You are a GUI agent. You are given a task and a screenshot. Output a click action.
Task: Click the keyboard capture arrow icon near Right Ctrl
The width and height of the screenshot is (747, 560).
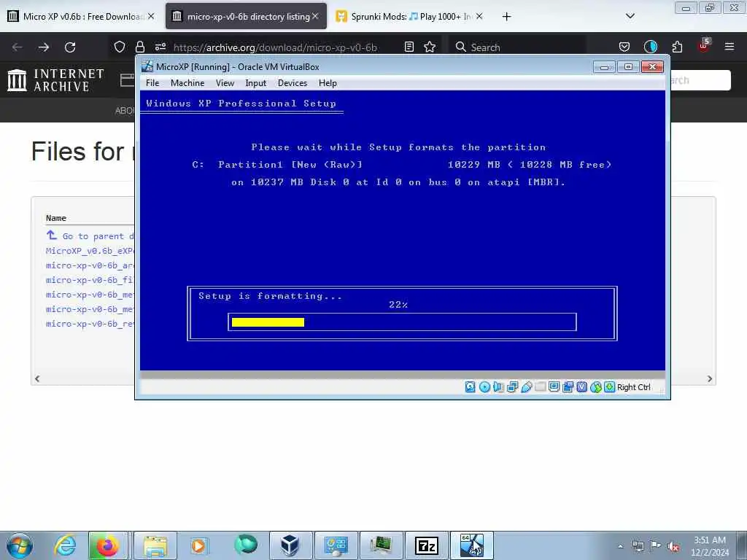tap(609, 387)
